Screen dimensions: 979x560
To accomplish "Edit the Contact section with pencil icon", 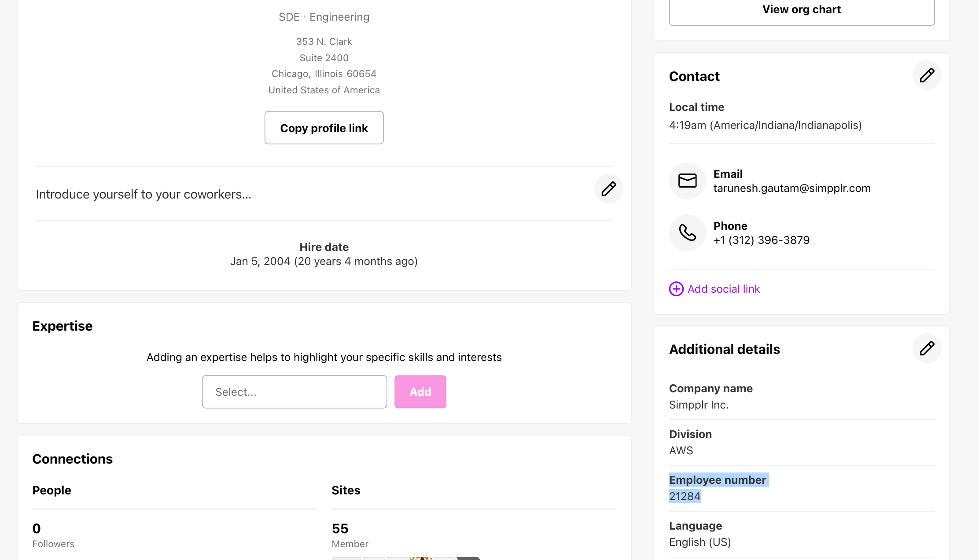I will (927, 75).
